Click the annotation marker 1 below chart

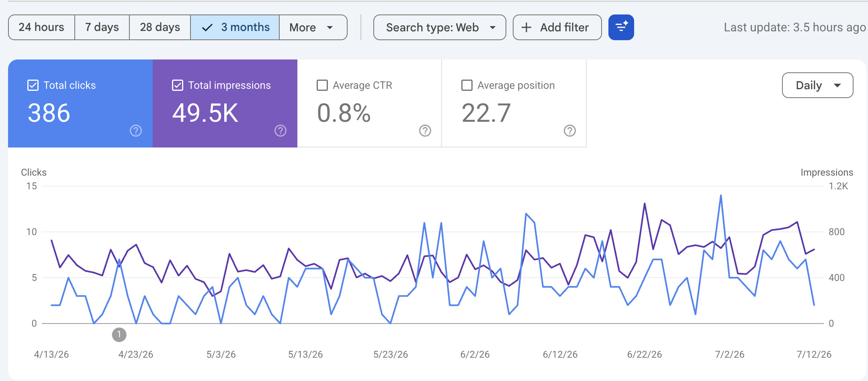click(119, 334)
